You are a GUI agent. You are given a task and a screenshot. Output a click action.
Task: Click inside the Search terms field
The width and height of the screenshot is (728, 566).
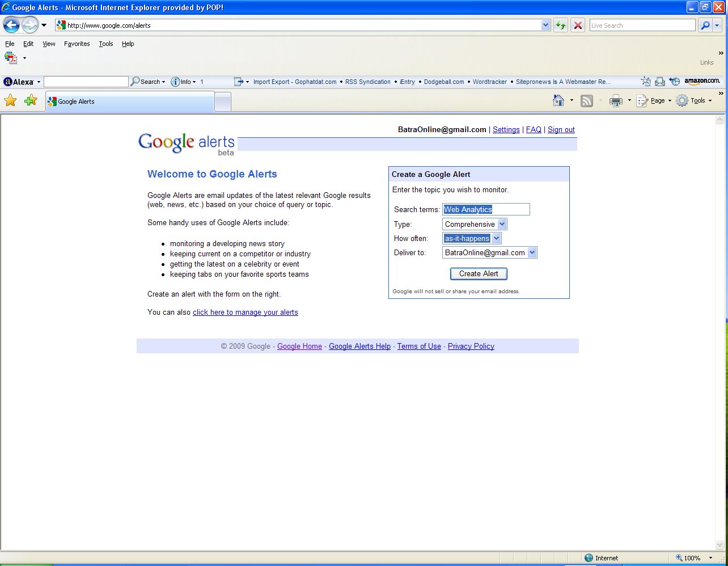486,209
